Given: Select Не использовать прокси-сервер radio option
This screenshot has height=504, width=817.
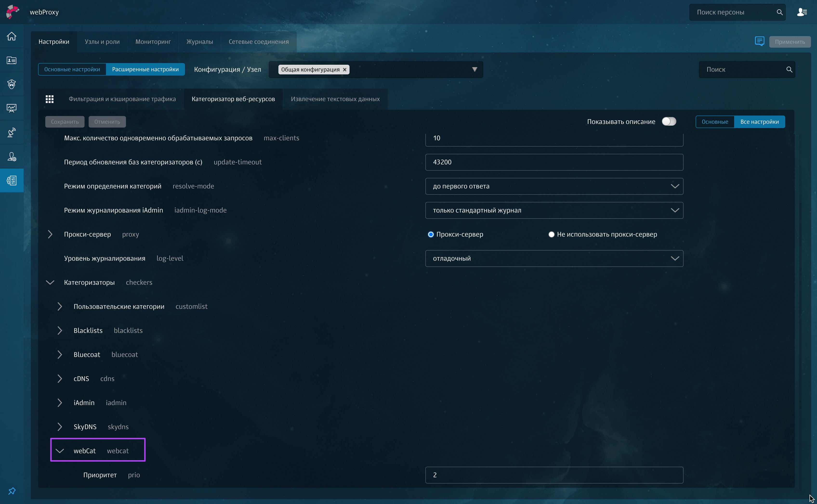Looking at the screenshot, I should click(x=551, y=234).
